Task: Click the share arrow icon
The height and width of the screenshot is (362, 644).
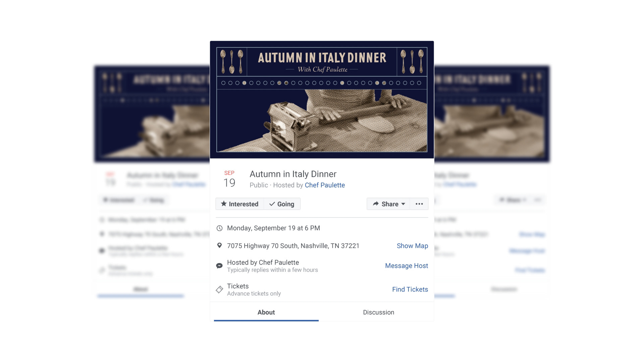Action: tap(376, 204)
